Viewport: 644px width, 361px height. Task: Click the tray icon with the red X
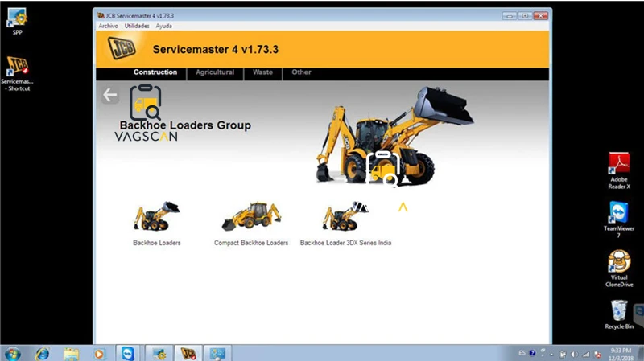[x=597, y=354]
